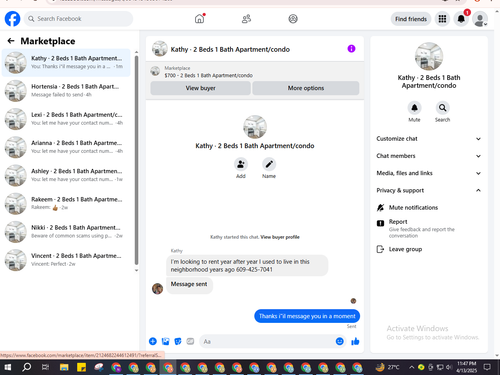The image size is (500, 375).
Task: Click the Aa message input field
Action: (267, 341)
